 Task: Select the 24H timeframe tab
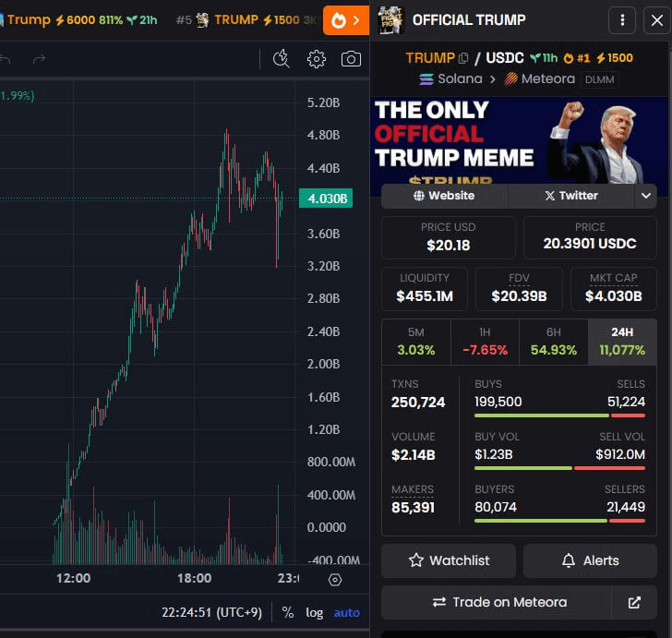pyautogui.click(x=622, y=342)
